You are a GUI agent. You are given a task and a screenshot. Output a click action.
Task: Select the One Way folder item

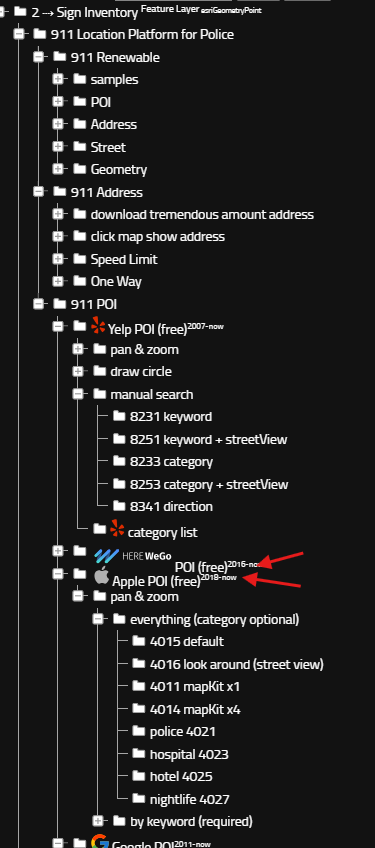(116, 281)
